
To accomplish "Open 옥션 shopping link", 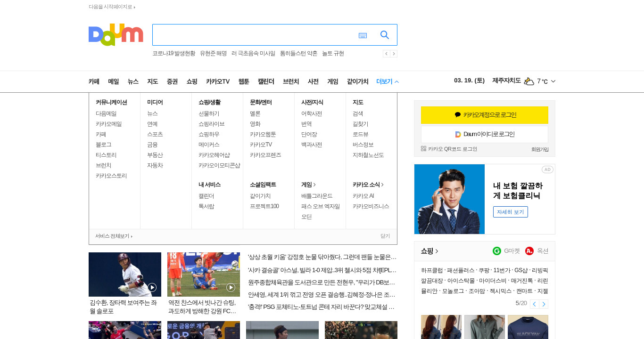I will (537, 251).
